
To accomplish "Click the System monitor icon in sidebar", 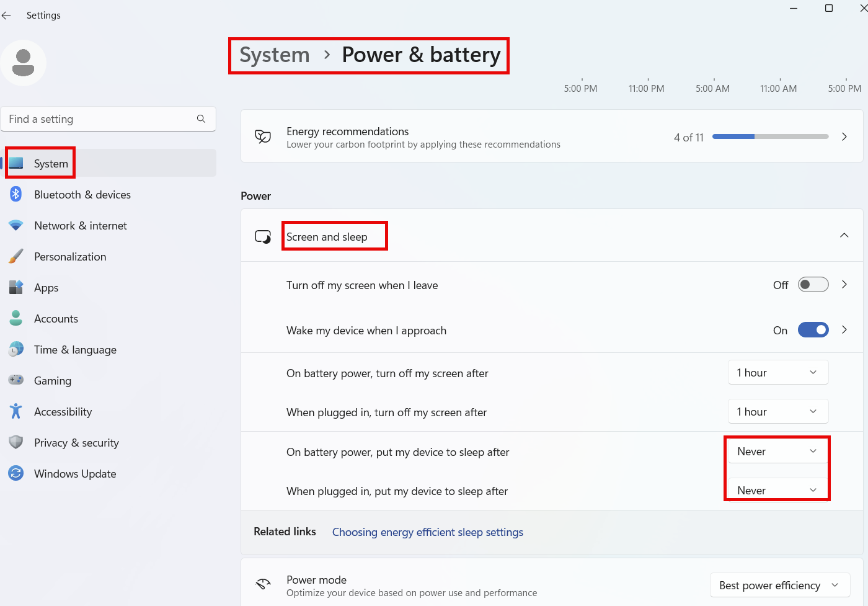I will 16,163.
